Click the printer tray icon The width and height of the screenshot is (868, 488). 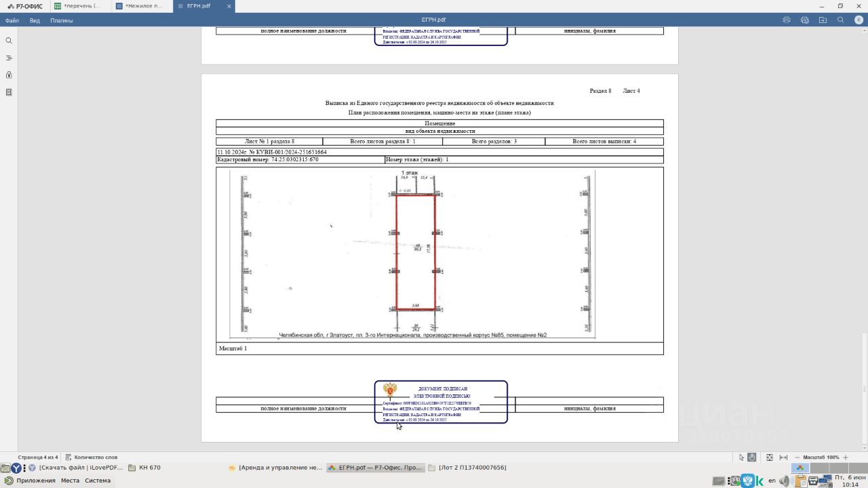[813, 481]
